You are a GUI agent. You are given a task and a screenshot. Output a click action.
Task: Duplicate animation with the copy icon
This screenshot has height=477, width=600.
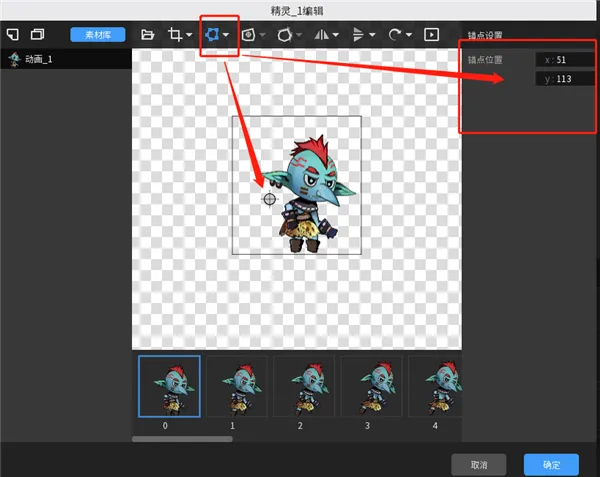click(37, 34)
